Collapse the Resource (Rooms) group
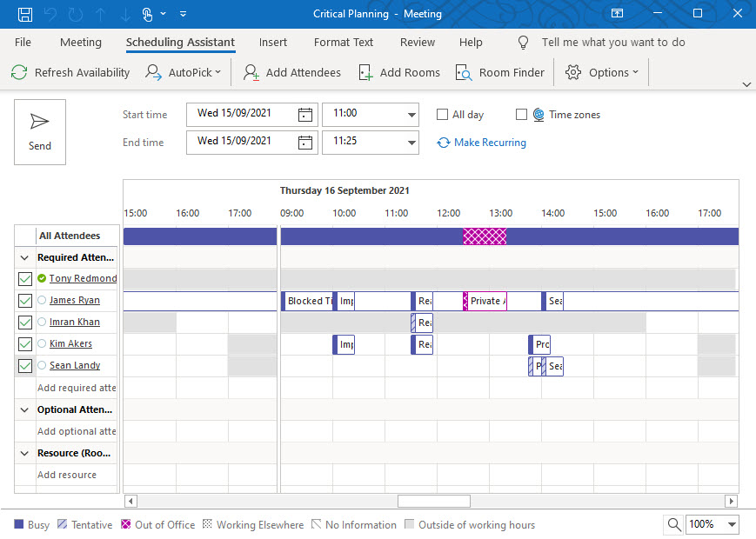The height and width of the screenshot is (539, 756). (24, 453)
